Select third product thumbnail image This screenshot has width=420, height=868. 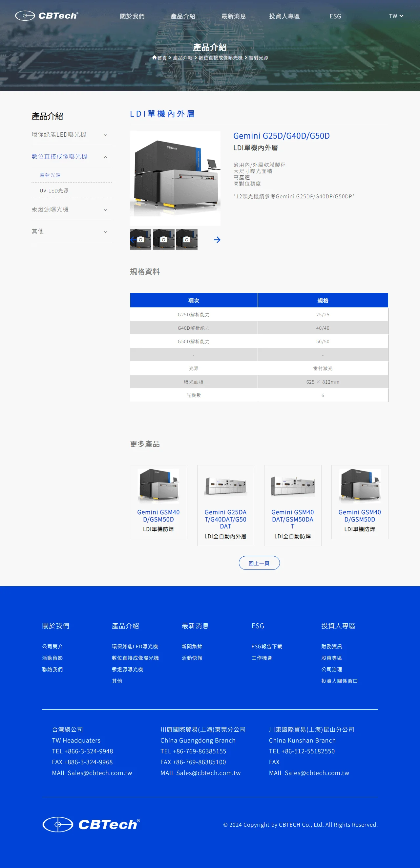click(x=187, y=239)
